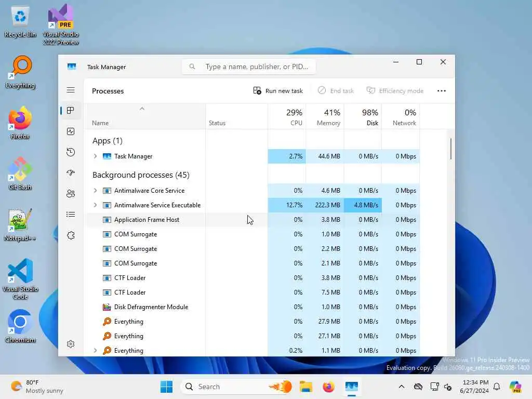Click the End task button
Viewport: 532px width, 399px height.
[x=336, y=90]
